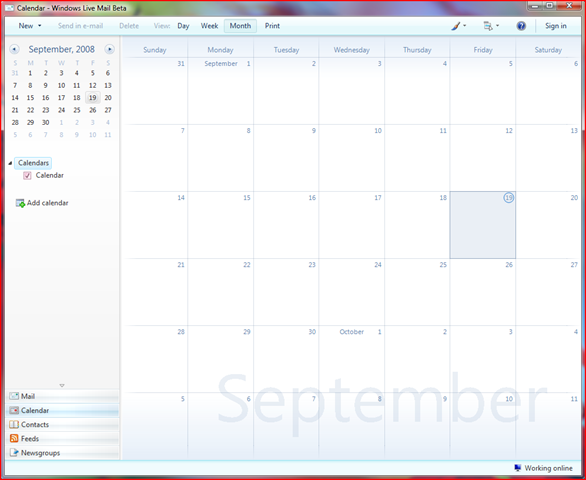Go to next month in mini calendar
The width and height of the screenshot is (586, 480).
pyautogui.click(x=110, y=49)
